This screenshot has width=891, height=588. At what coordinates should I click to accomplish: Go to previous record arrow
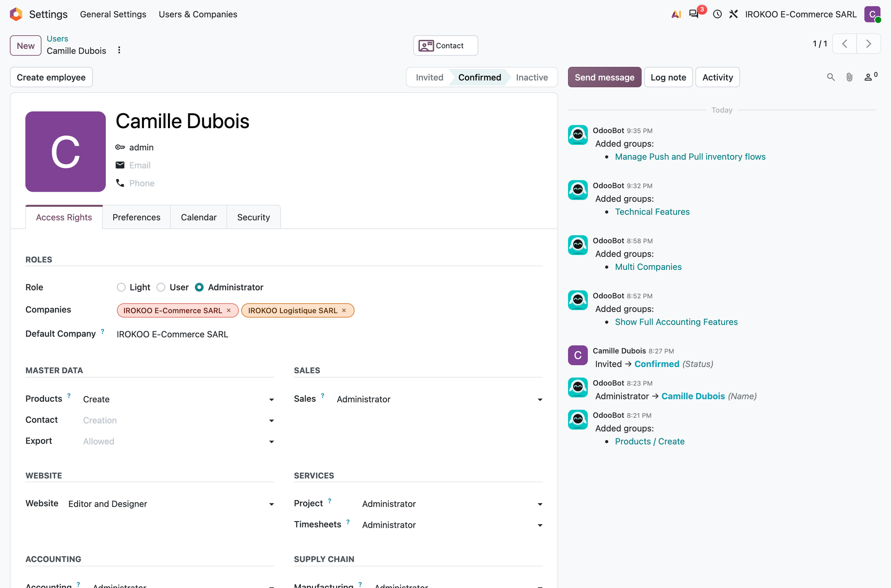coord(845,44)
